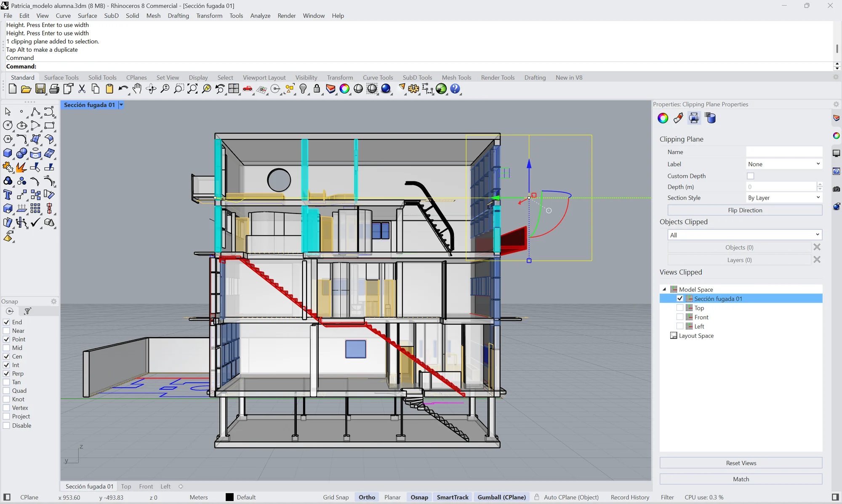The width and height of the screenshot is (842, 504).
Task: Open the Sección fugada 01 viewport title menu arrow
Action: click(x=121, y=105)
